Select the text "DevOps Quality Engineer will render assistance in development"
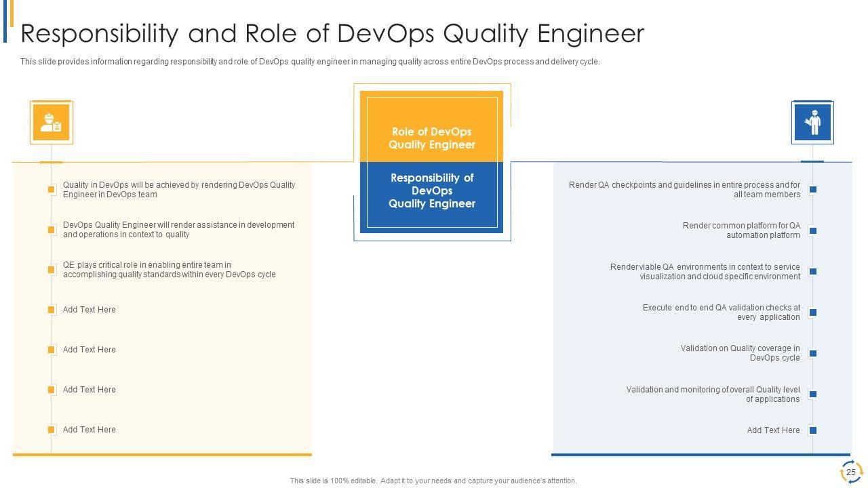The height and width of the screenshot is (488, 868). tap(179, 230)
